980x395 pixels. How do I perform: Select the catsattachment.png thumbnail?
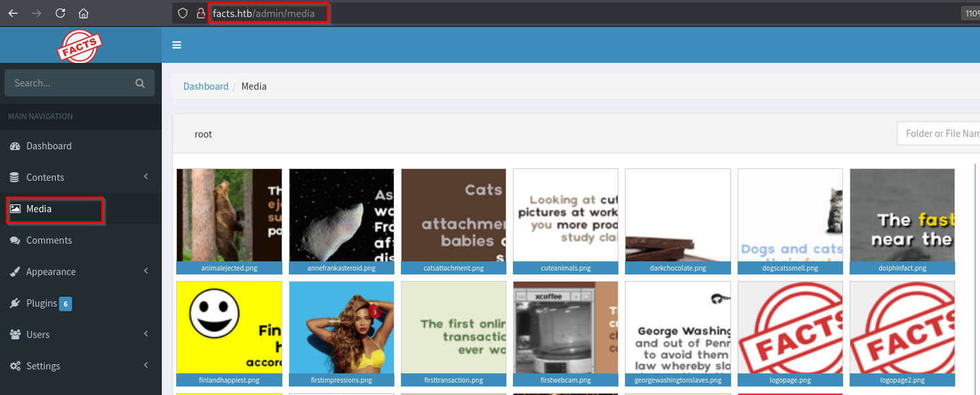pos(453,221)
